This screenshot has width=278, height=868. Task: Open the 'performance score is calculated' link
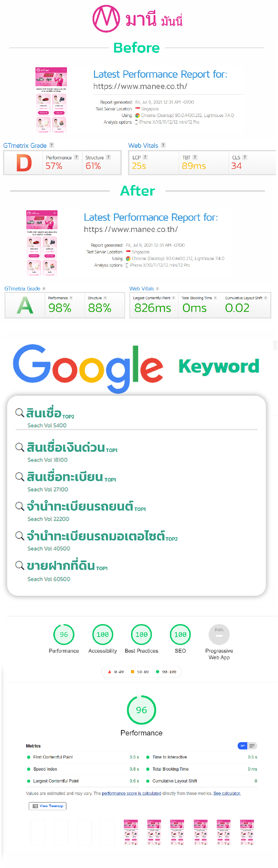pos(131,793)
